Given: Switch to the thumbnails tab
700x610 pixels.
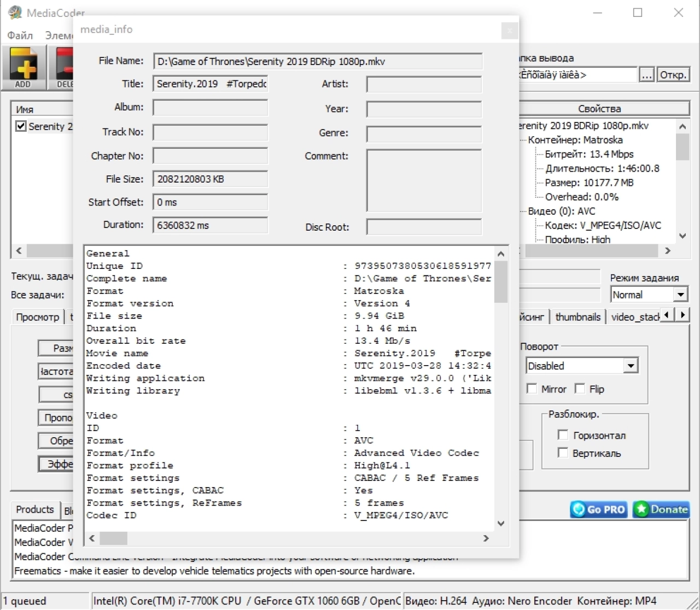Looking at the screenshot, I should (578, 317).
